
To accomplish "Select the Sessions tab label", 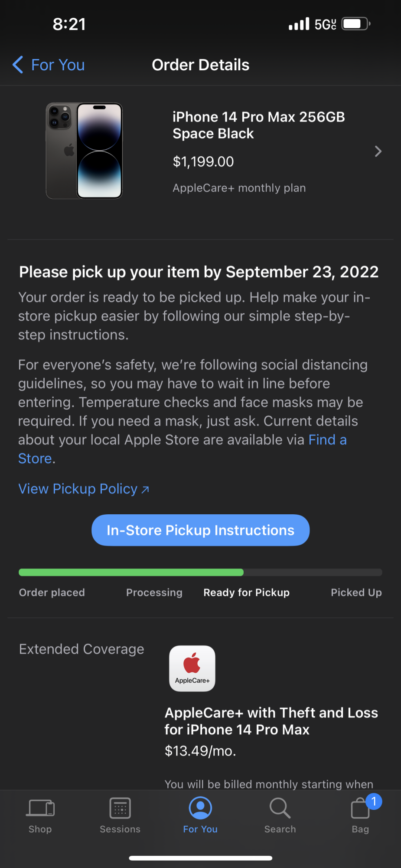I will point(120,829).
